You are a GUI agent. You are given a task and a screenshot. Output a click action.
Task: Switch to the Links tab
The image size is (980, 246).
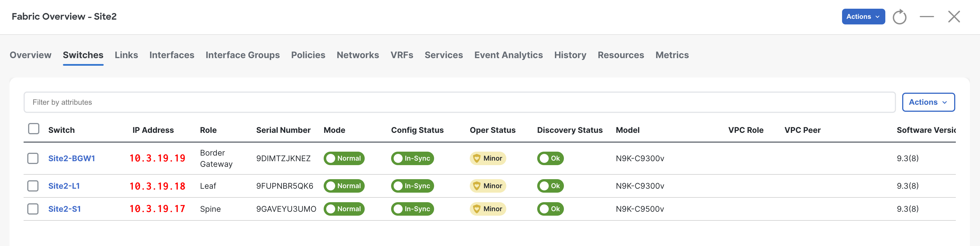(x=126, y=55)
